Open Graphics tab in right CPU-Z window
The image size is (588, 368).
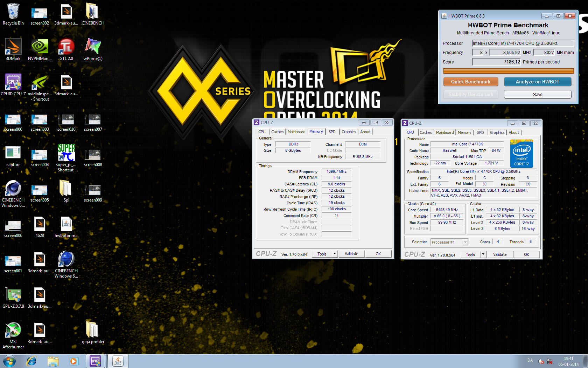pos(497,132)
